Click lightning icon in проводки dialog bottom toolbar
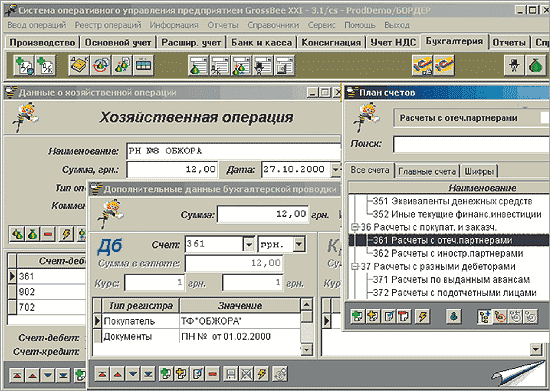This screenshot has height=391, width=550. [261, 374]
